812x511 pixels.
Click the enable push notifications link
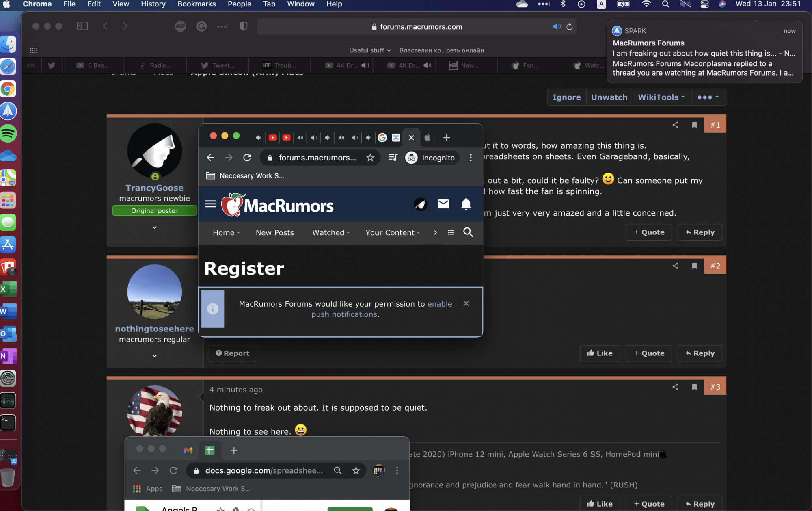point(382,309)
